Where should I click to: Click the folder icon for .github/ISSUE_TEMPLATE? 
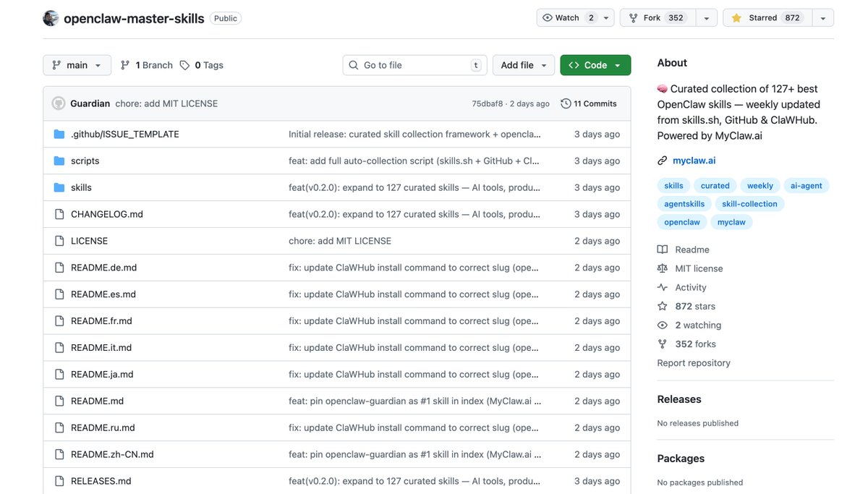pos(59,134)
